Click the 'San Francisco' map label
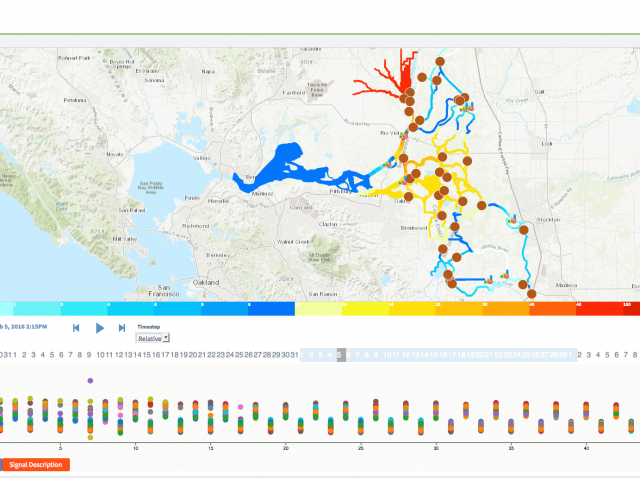640x480 pixels. coord(164,291)
